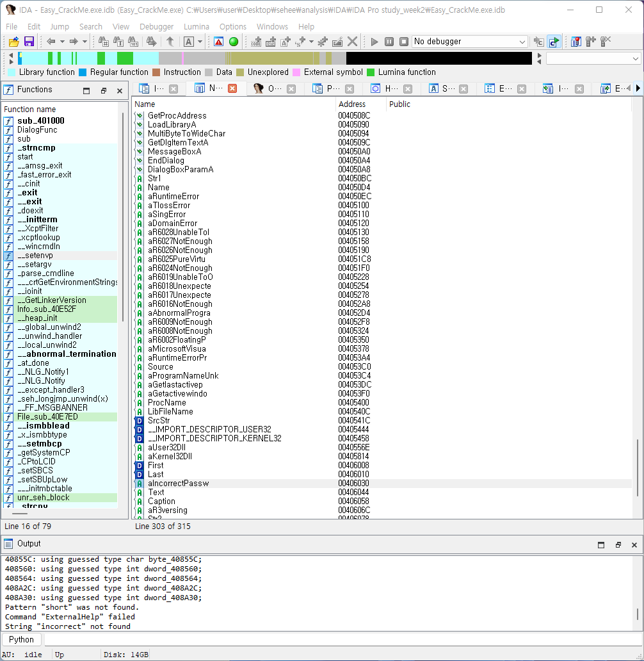Open the Jump menu
The width and height of the screenshot is (644, 661).
tap(60, 26)
